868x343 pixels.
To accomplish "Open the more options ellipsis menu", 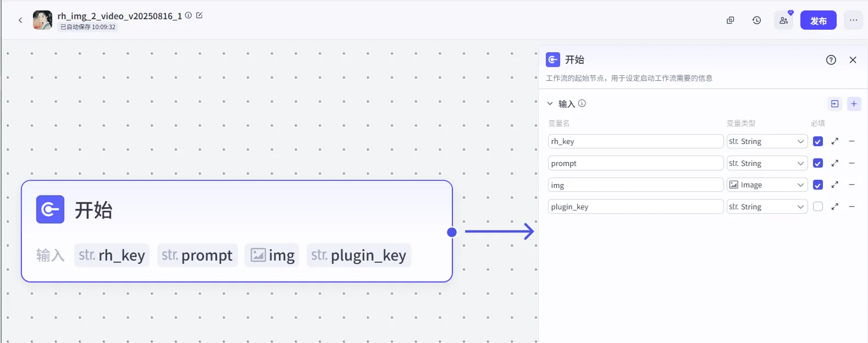I will tap(853, 20).
